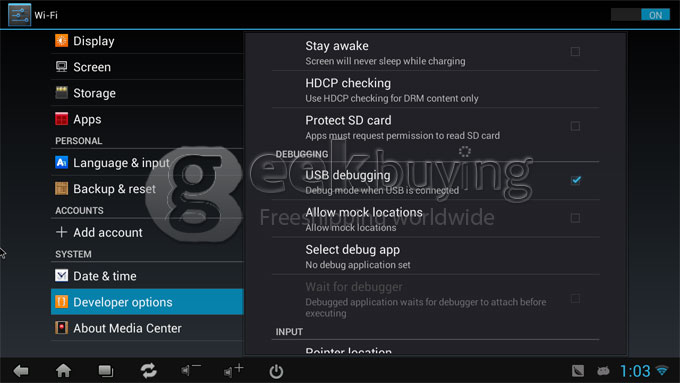Click the Wi-Fi title text

[x=46, y=15]
